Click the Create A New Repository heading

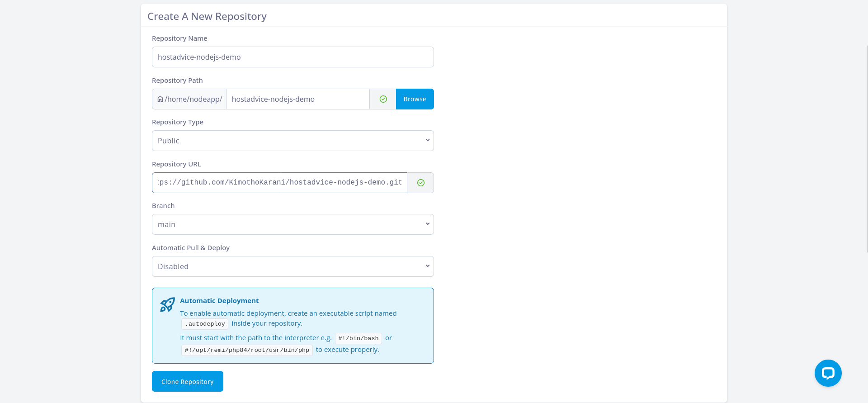207,16
